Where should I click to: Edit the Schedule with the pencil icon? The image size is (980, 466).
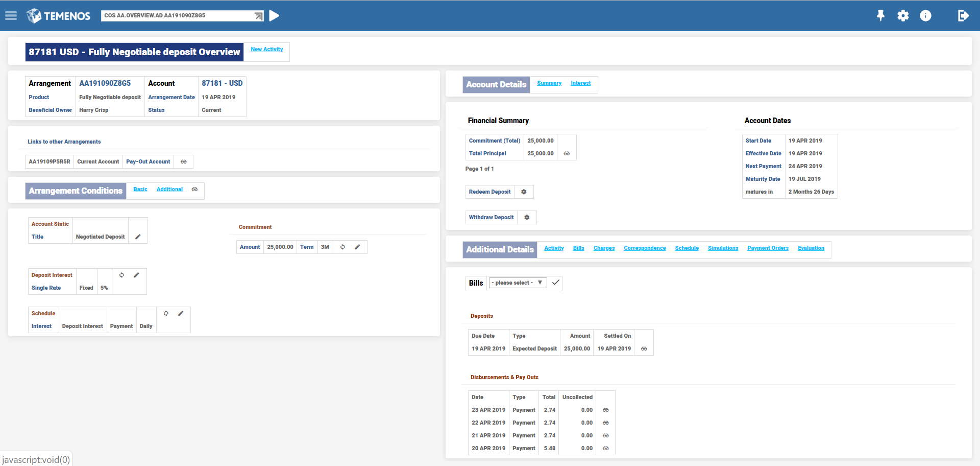click(181, 314)
